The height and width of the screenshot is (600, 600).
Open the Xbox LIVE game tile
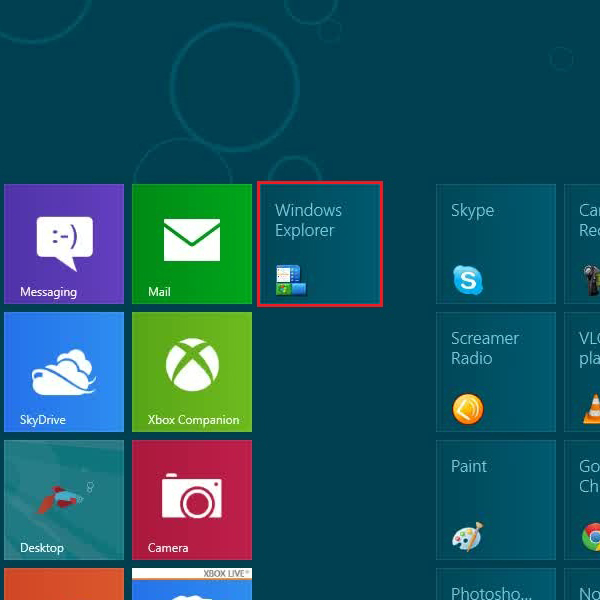point(192,584)
